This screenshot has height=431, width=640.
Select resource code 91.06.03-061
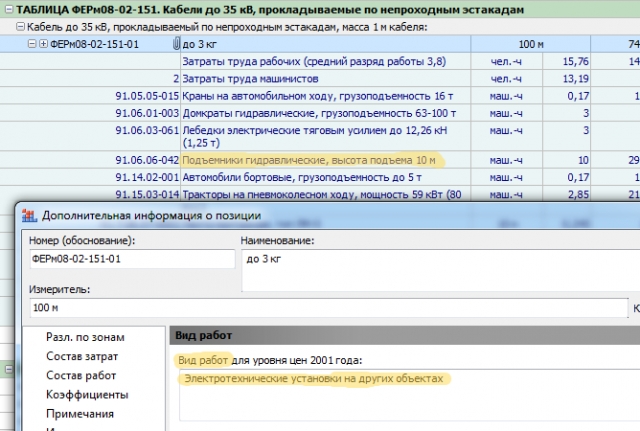tap(147, 130)
